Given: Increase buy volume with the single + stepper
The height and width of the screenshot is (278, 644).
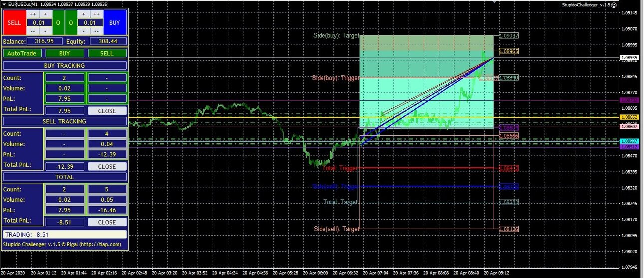Looking at the screenshot, I should (x=84, y=14).
